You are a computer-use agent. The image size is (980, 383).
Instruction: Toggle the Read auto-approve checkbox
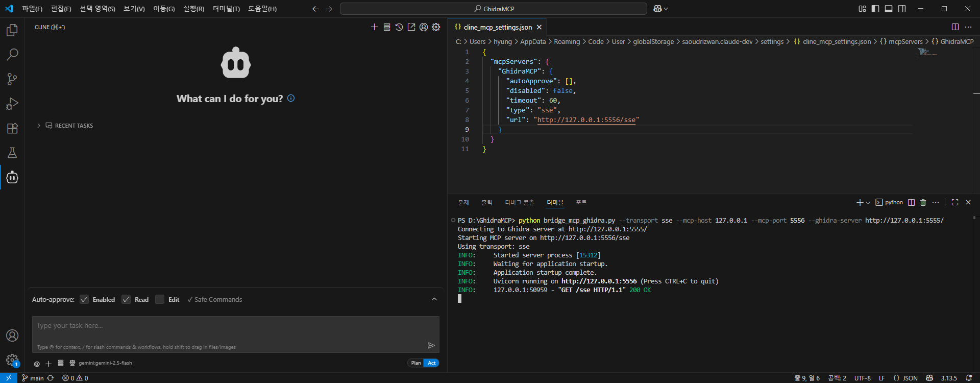[x=126, y=299]
